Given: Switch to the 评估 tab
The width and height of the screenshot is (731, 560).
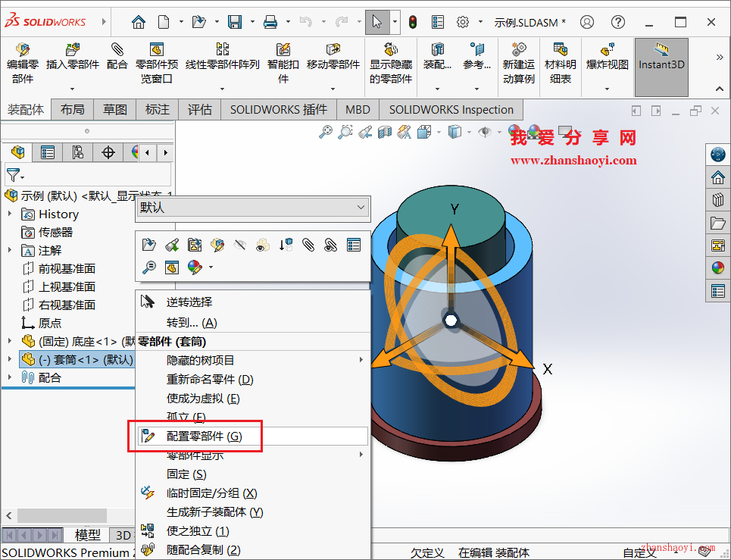Looking at the screenshot, I should (199, 110).
